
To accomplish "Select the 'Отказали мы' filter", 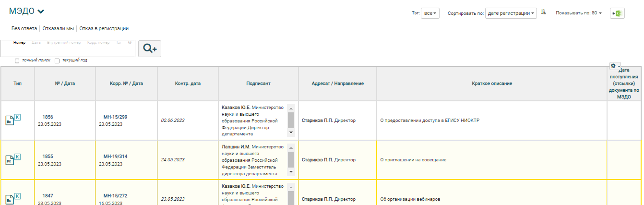I will tap(58, 29).
